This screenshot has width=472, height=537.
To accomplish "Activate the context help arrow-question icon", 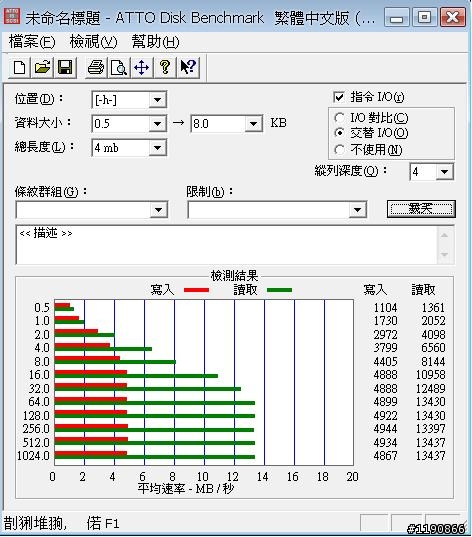I will [188, 67].
